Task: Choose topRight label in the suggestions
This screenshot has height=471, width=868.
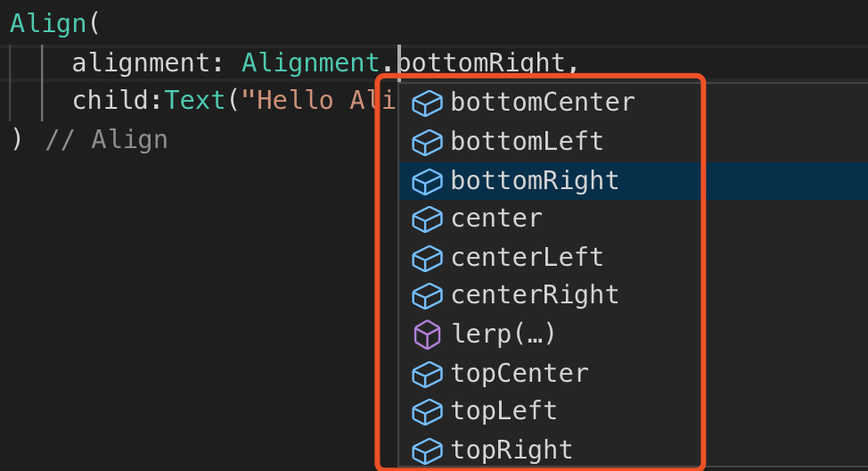Action: tap(512, 450)
